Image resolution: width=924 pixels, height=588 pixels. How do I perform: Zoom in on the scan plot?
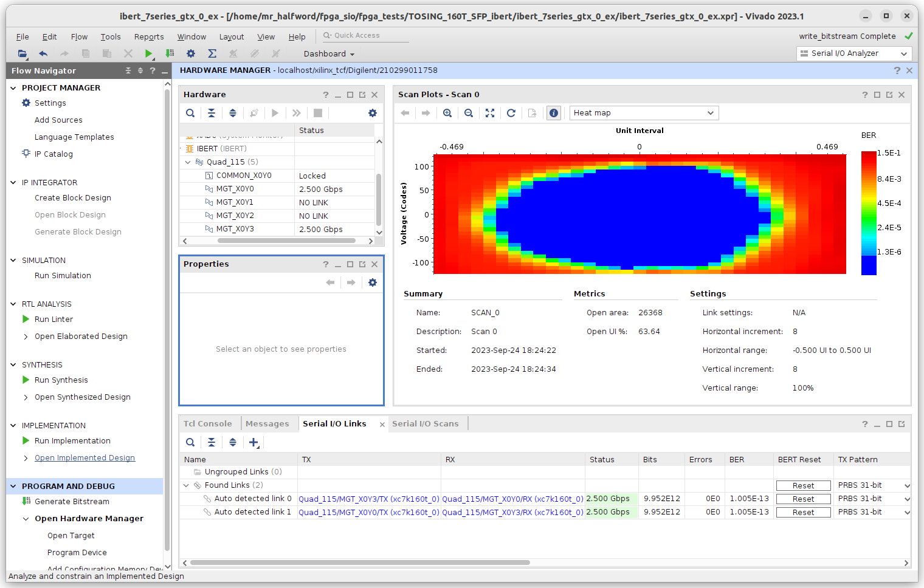447,113
